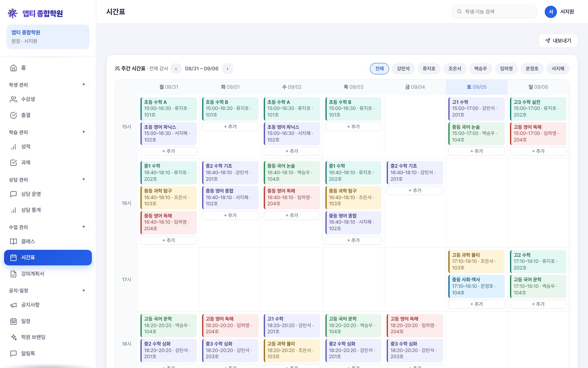Image resolution: width=588 pixels, height=368 pixels.
Task: Select the 전체 instructor filter
Action: coord(380,69)
